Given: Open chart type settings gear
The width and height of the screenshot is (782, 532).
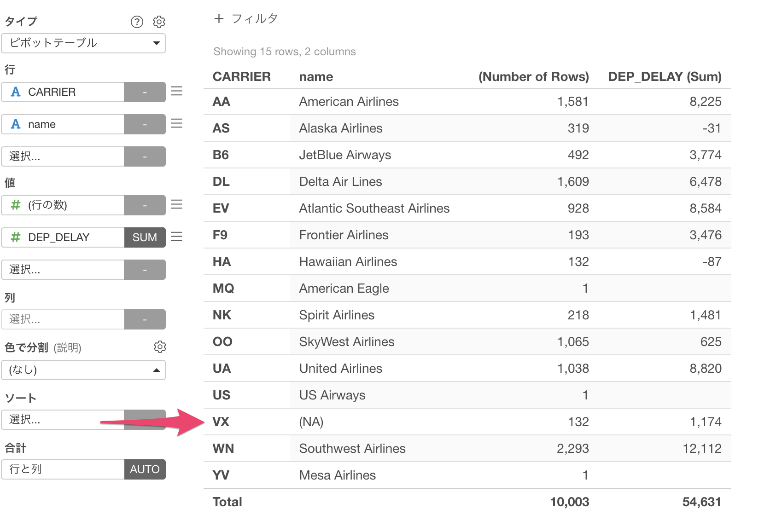Looking at the screenshot, I should (159, 22).
